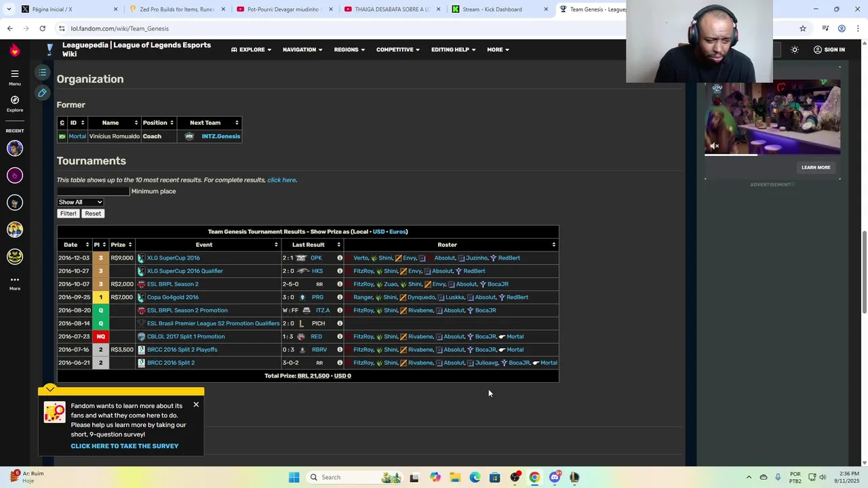Image resolution: width=868 pixels, height=488 pixels.
Task: Close the Fandom survey popup
Action: [196, 405]
